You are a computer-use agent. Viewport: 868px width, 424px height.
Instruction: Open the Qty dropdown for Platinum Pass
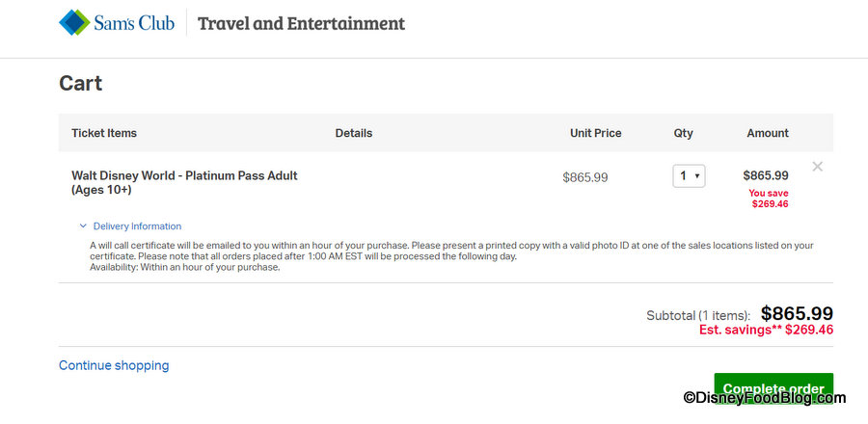[x=689, y=176]
